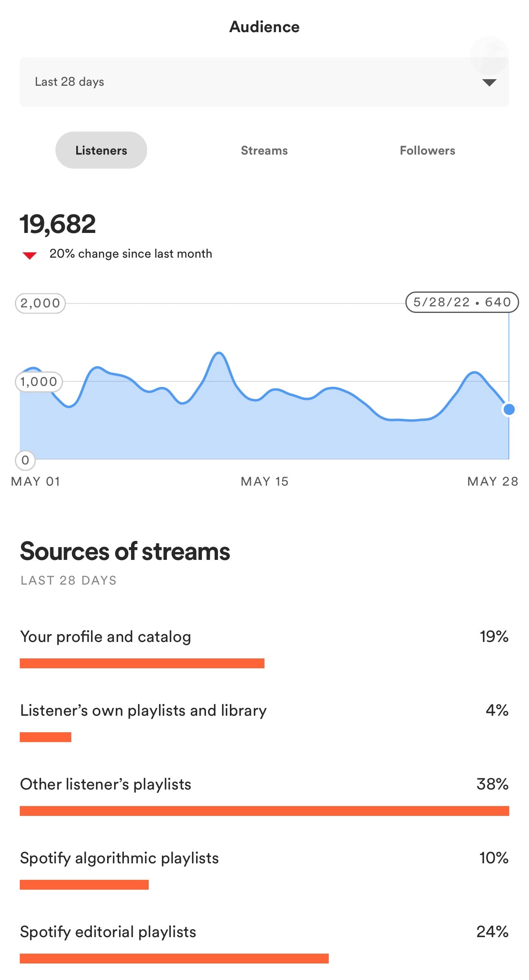
Task: Click the Other listener's playlists label
Action: click(106, 784)
